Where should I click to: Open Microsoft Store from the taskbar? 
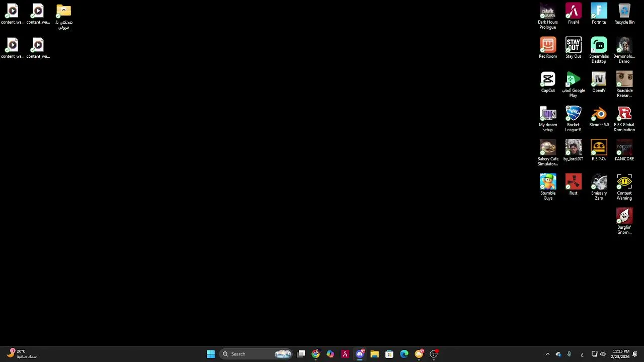coord(389,354)
